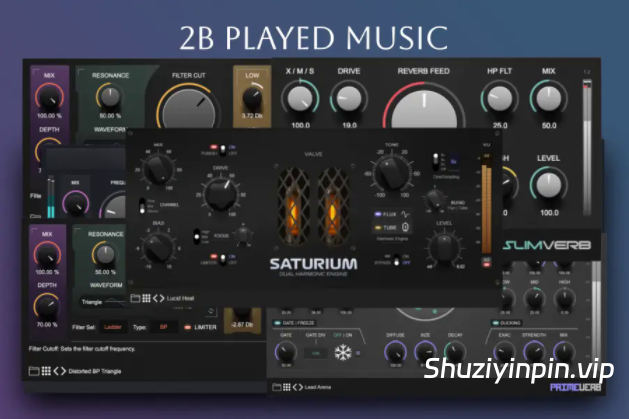Click the PrimeVerb Strength knob
This screenshot has height=419, width=629.
pyautogui.click(x=534, y=352)
